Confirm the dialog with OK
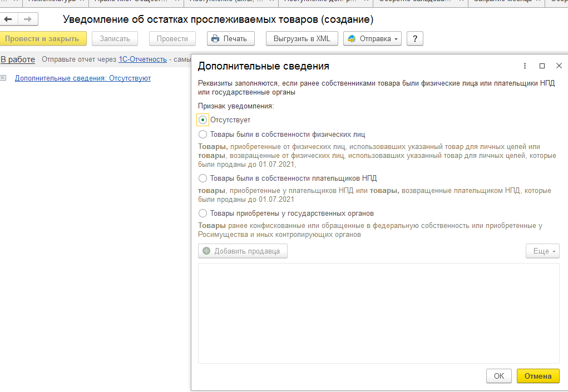 tap(498, 376)
